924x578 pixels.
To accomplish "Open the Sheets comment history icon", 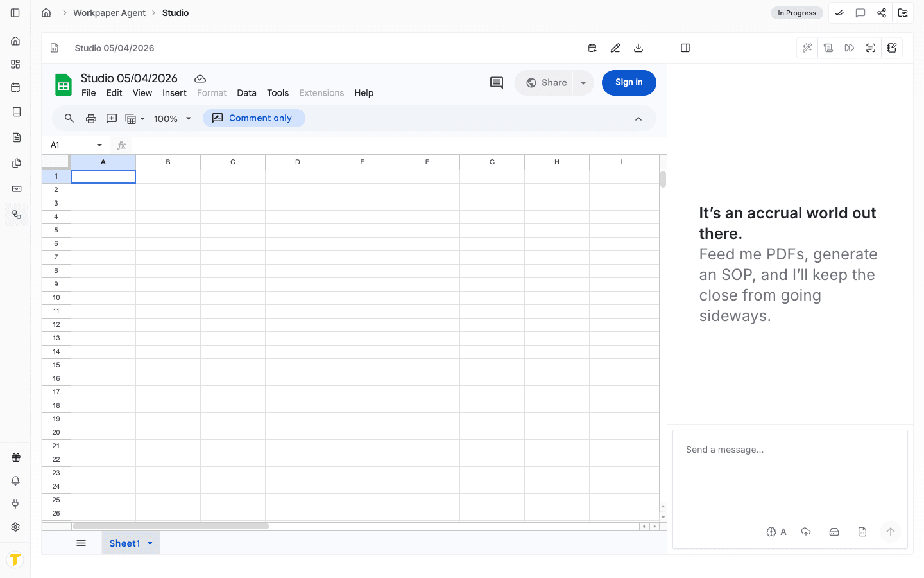I will coord(497,83).
